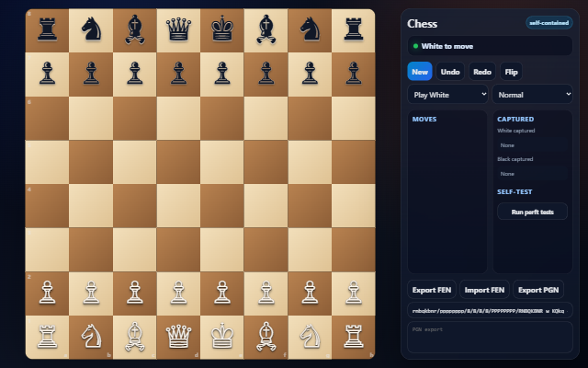Select the black pawn on f7

pyautogui.click(x=266, y=75)
